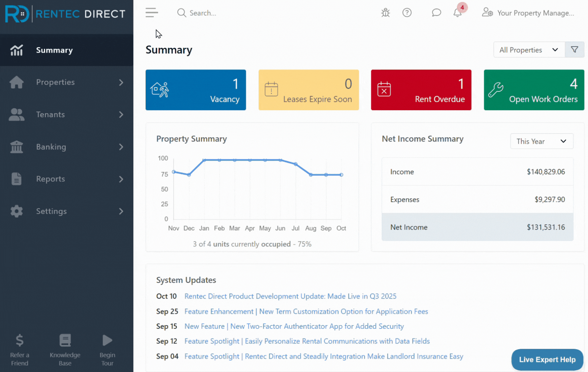
Task: Switch to the Tenants section
Action: (50, 114)
